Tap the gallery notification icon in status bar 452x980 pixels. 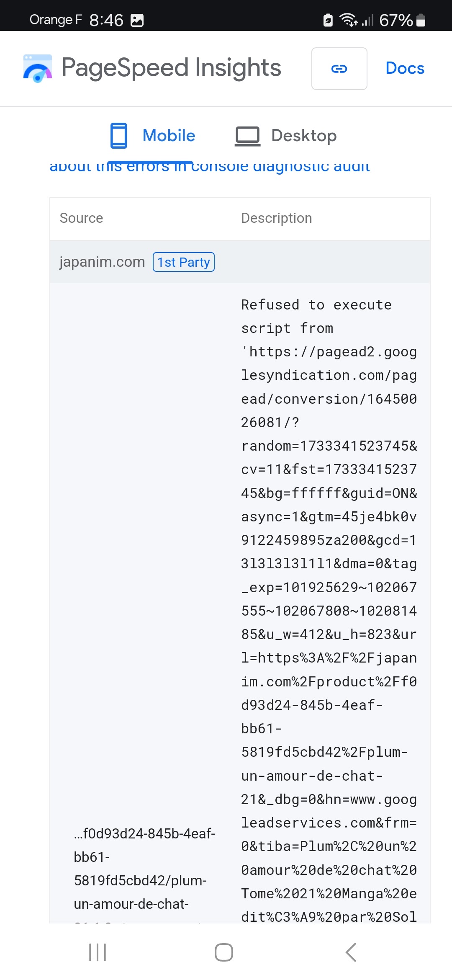click(137, 20)
